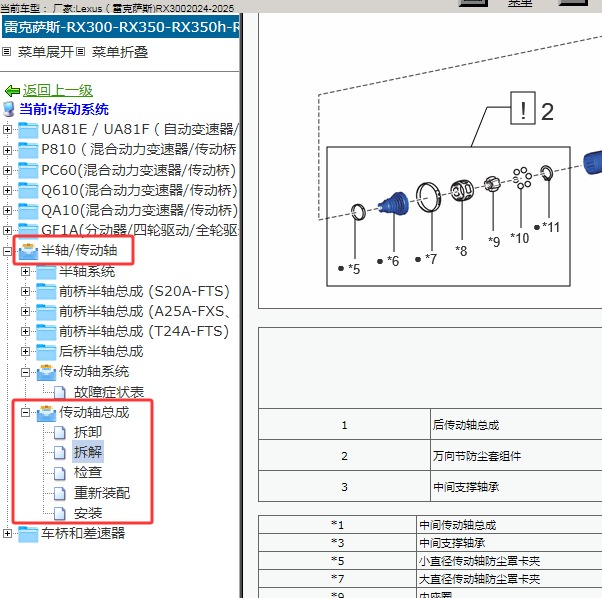Expand the 车桥和差速器 node
This screenshot has height=598, width=602.
coord(7,534)
